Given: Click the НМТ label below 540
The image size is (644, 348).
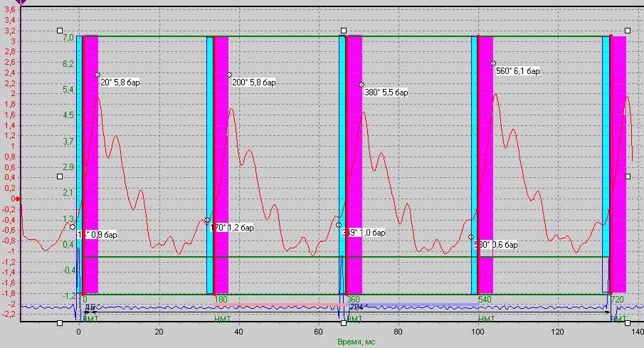Looking at the screenshot, I should click(486, 319).
